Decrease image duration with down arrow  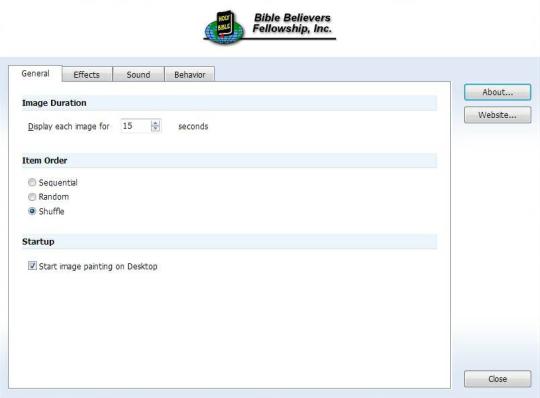(156, 129)
